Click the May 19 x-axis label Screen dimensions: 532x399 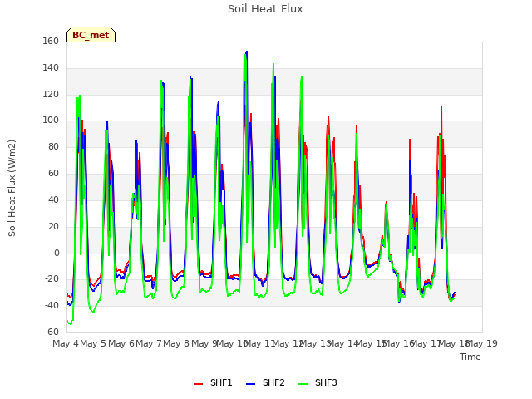[482, 343]
